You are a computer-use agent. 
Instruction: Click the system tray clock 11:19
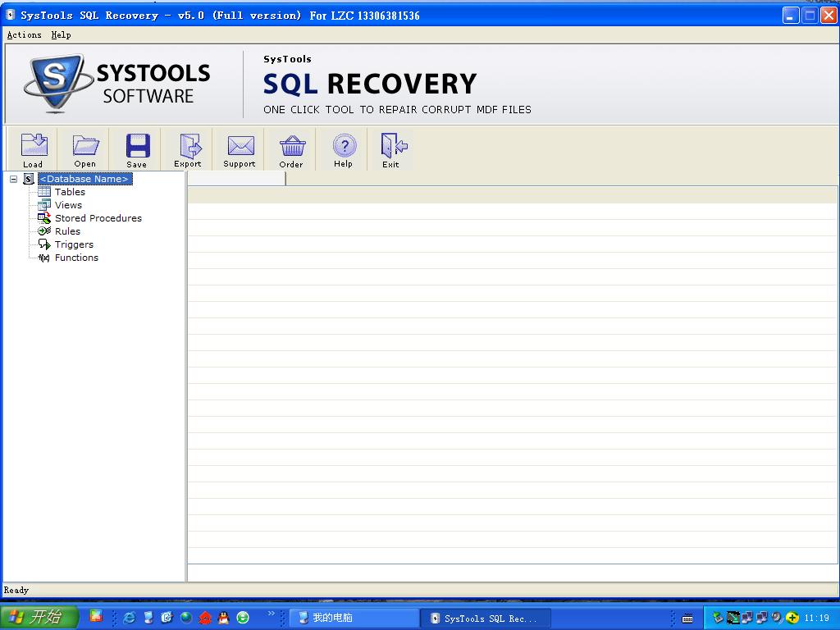click(817, 619)
